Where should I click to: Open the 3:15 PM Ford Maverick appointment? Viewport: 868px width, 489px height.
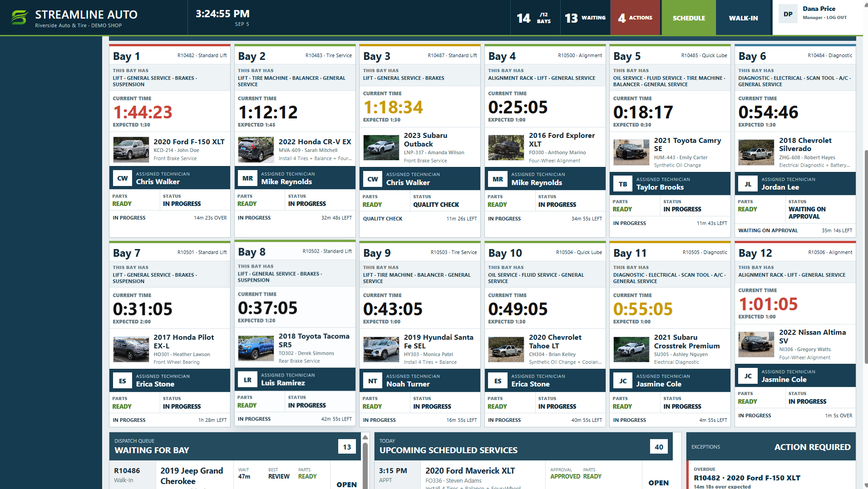[x=524, y=475]
